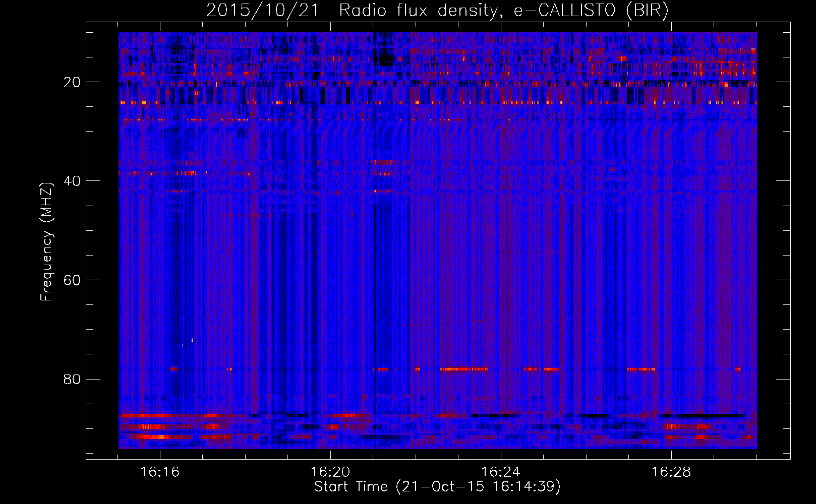The image size is (816, 504).
Task: Click the 'Start Time (21-Oct-15 16:14:39)' label
Action: click(437, 487)
